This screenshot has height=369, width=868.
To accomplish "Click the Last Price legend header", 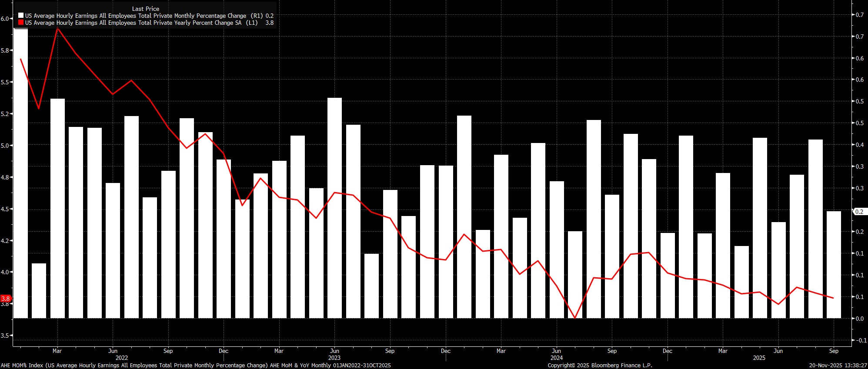I will (x=146, y=9).
